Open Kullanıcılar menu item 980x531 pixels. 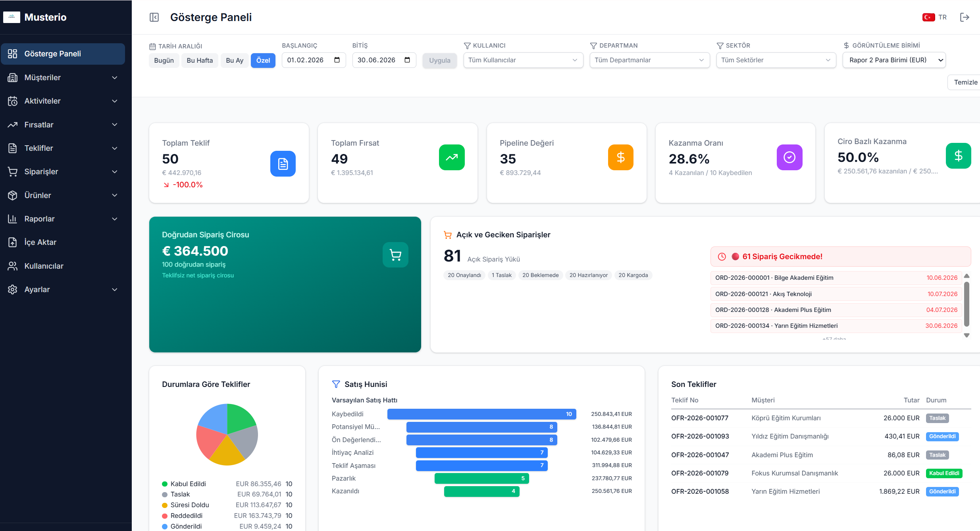click(x=63, y=266)
